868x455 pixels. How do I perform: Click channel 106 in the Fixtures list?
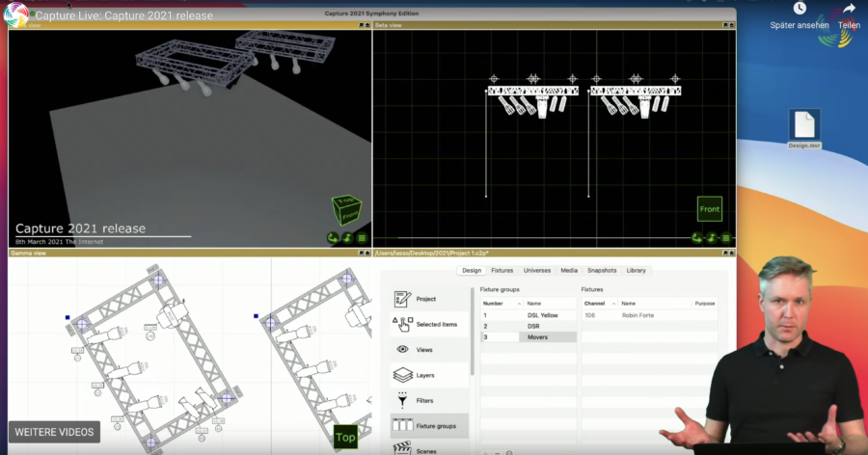[x=590, y=315]
